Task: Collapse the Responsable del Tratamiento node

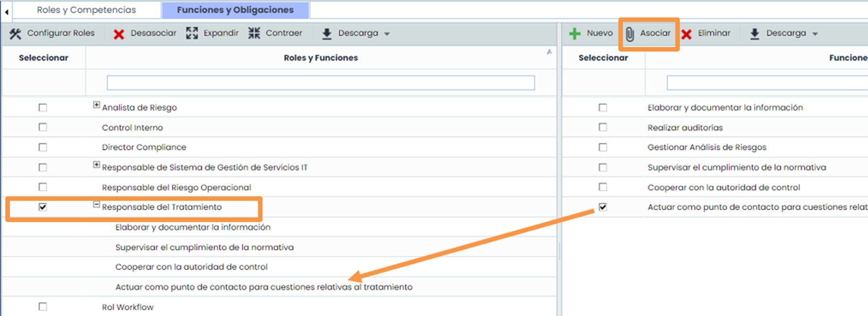Action: pyautogui.click(x=97, y=205)
